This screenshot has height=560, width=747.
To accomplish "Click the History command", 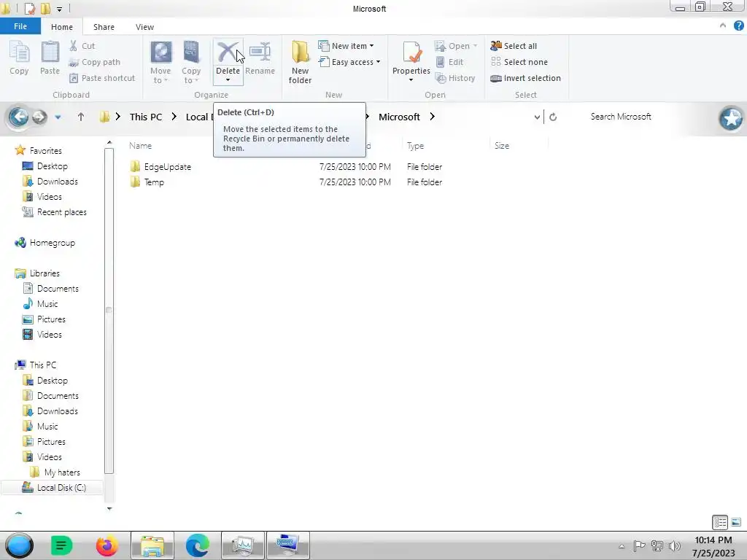I will tap(455, 78).
